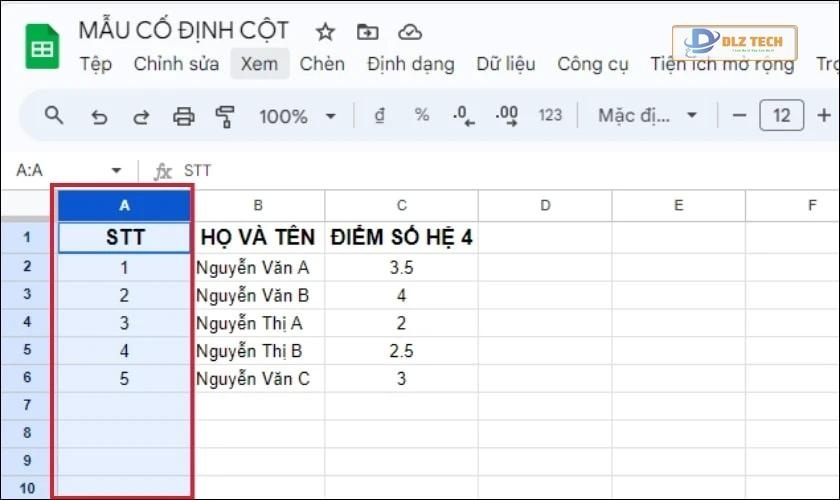Open the Định dạng menu

click(x=410, y=64)
